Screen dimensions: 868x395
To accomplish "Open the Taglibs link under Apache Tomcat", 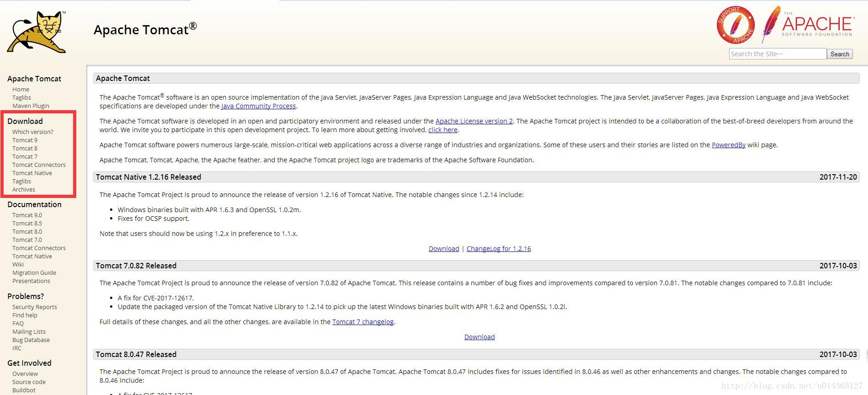I will pos(21,97).
